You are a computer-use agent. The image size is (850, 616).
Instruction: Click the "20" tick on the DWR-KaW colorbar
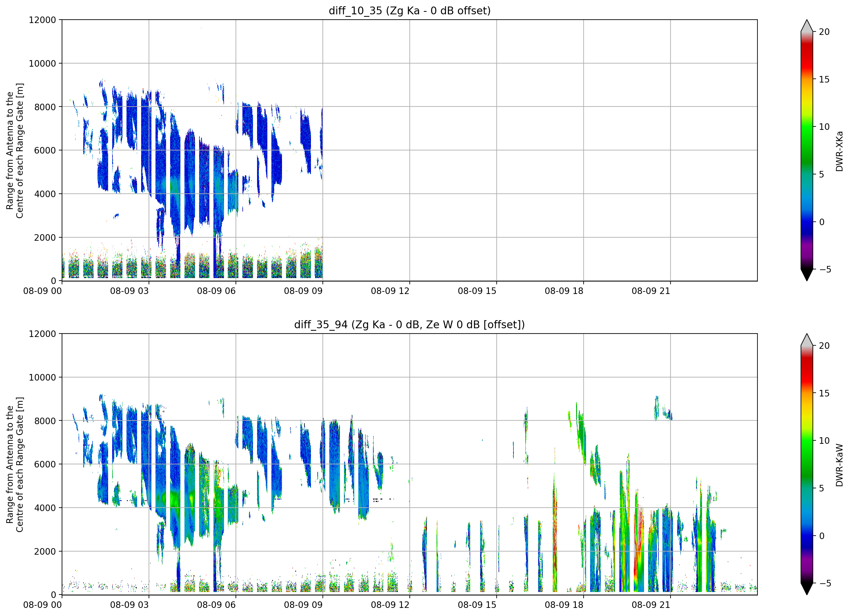point(824,346)
